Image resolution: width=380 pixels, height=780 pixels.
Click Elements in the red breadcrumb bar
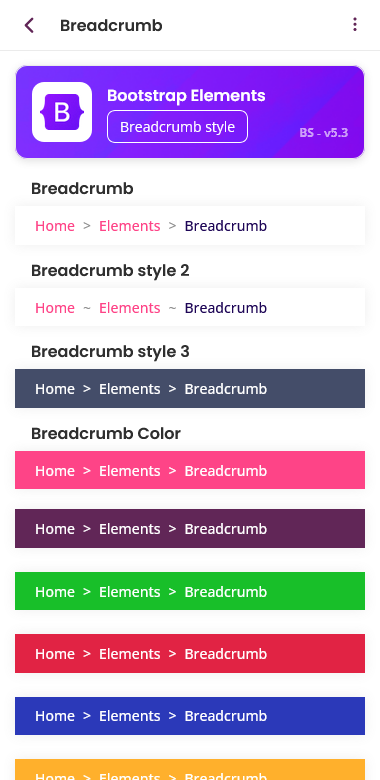point(129,654)
